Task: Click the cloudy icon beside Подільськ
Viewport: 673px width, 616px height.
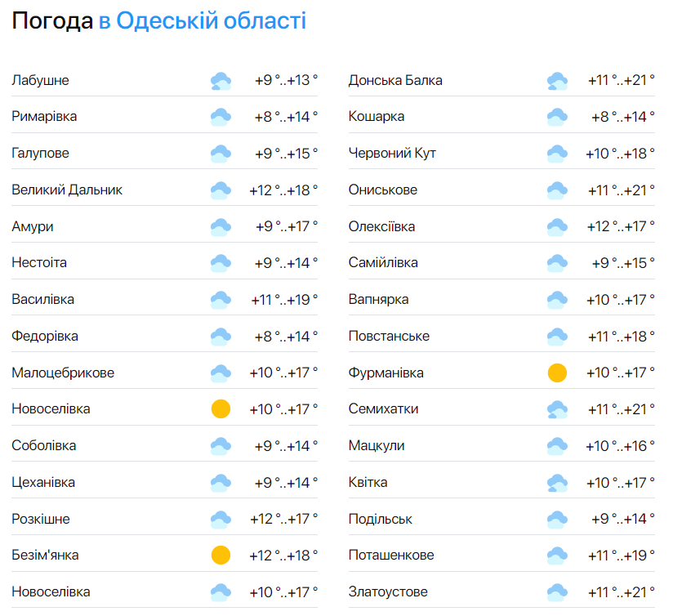Action: [558, 518]
